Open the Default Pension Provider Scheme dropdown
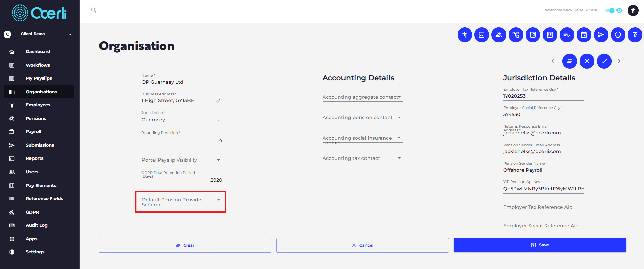Image resolution: width=644 pixels, height=269 pixels. point(182,201)
